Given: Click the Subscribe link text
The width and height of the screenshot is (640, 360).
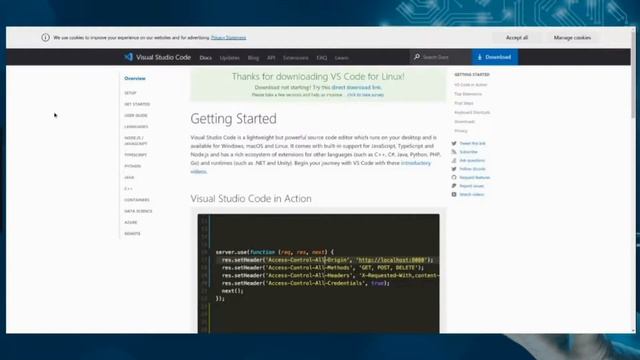Looking at the screenshot, I should click(x=469, y=152).
